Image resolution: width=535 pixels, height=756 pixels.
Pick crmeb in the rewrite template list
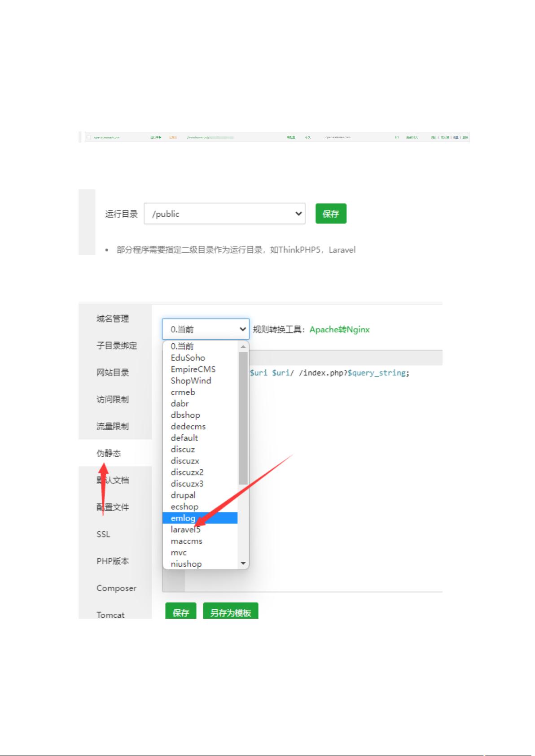click(x=200, y=392)
